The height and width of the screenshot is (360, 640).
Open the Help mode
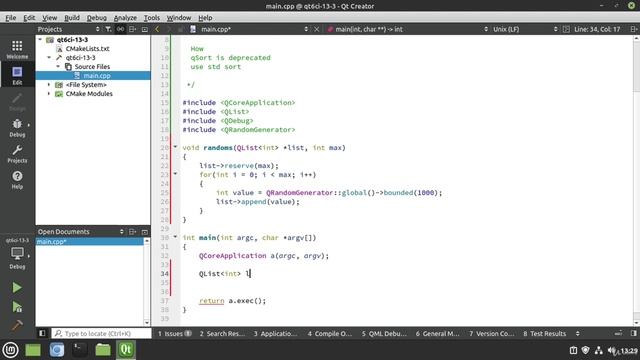17,180
